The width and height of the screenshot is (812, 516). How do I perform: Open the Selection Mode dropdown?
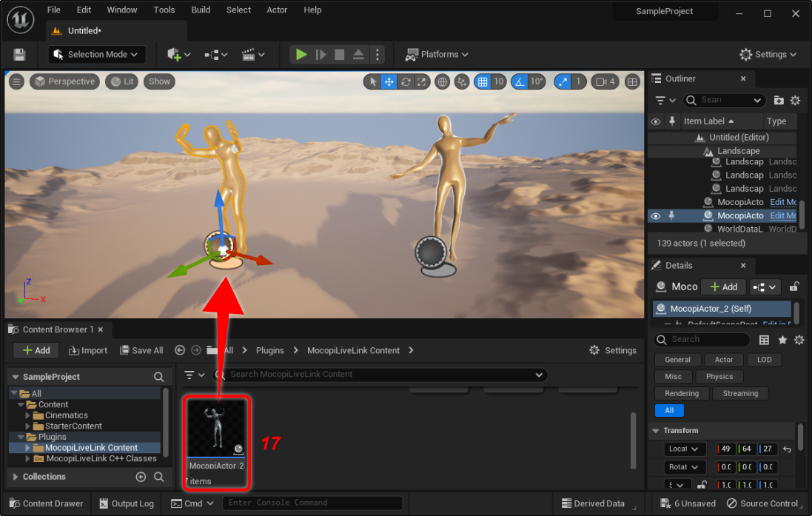(97, 55)
